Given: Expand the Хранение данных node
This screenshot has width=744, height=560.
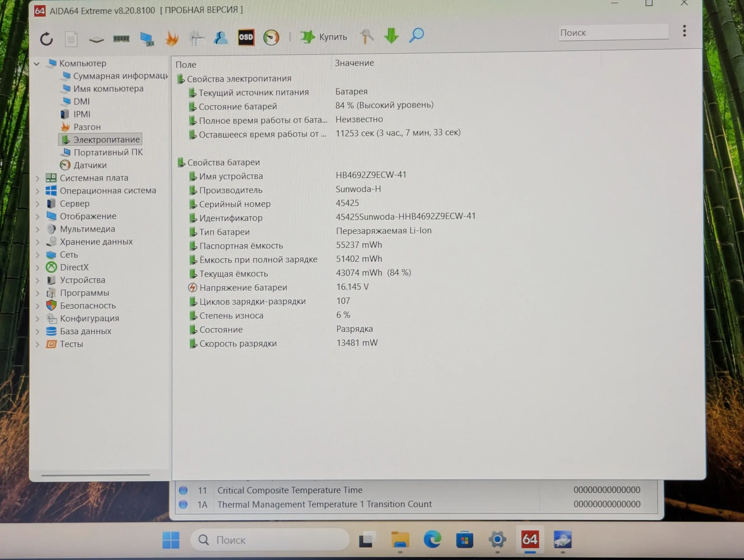Looking at the screenshot, I should click(x=38, y=242).
